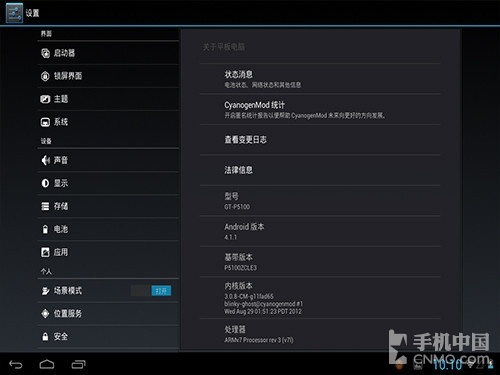The height and width of the screenshot is (375, 500).
Task: Tap the 型号 GT-P5100 row
Action: (320, 201)
